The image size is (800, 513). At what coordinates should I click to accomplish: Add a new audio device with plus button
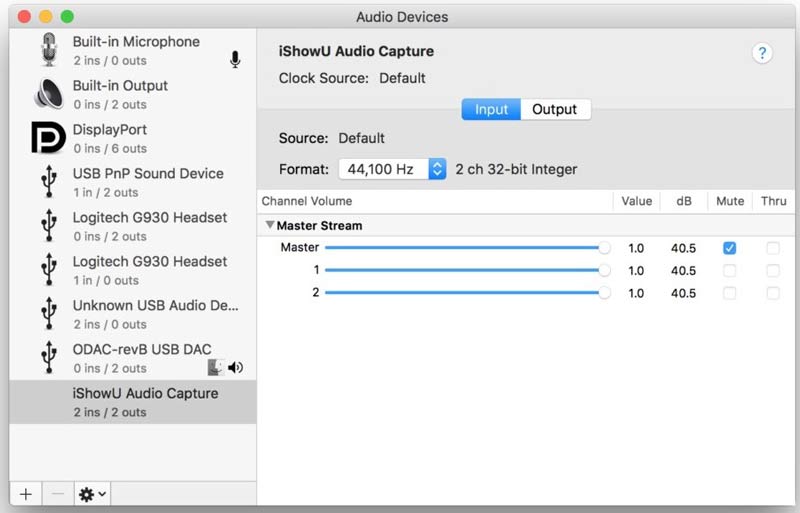[26, 494]
